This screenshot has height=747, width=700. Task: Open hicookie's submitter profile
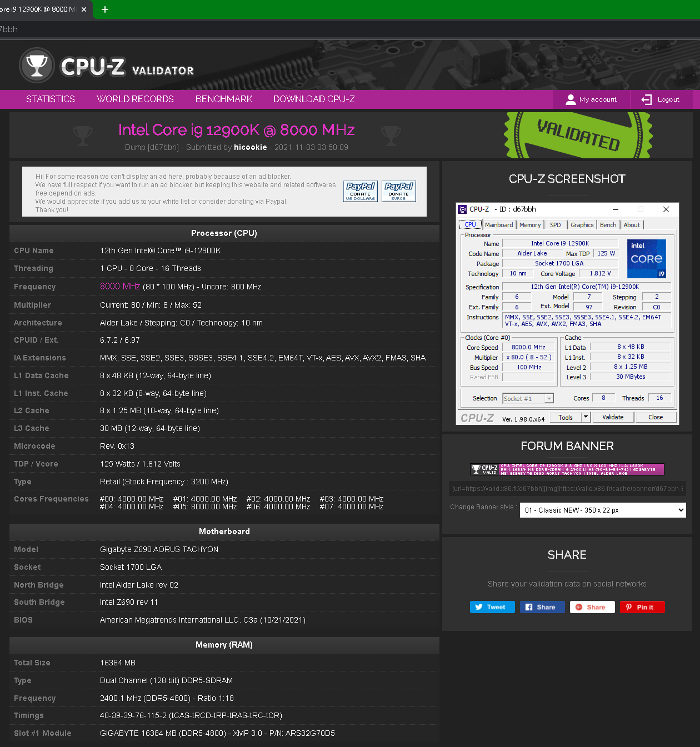(251, 147)
